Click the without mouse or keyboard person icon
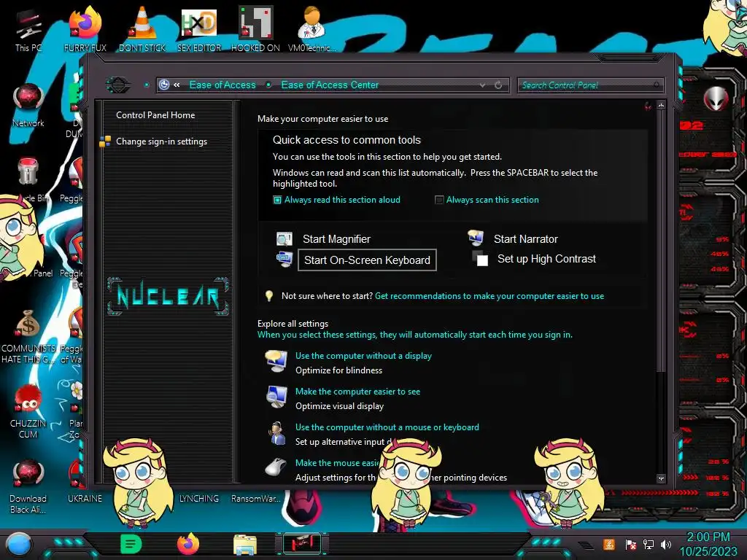 pos(276,433)
